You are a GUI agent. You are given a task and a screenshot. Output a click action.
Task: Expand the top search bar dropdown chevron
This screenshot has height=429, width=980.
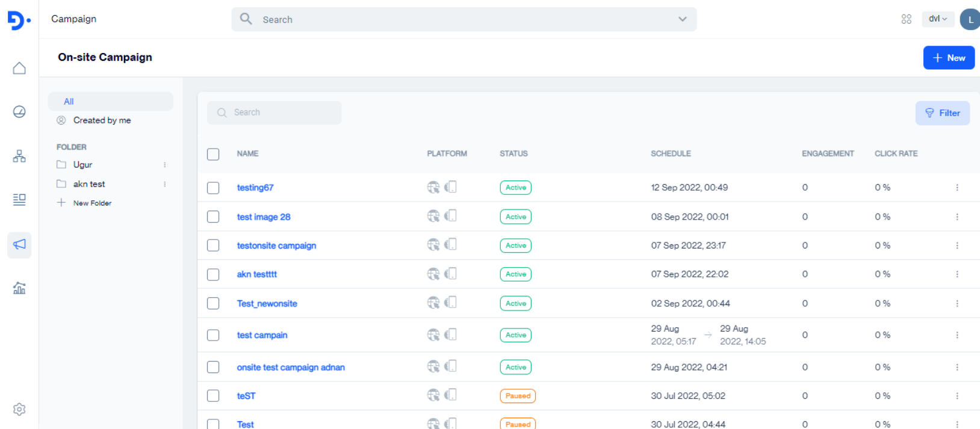pyautogui.click(x=682, y=19)
